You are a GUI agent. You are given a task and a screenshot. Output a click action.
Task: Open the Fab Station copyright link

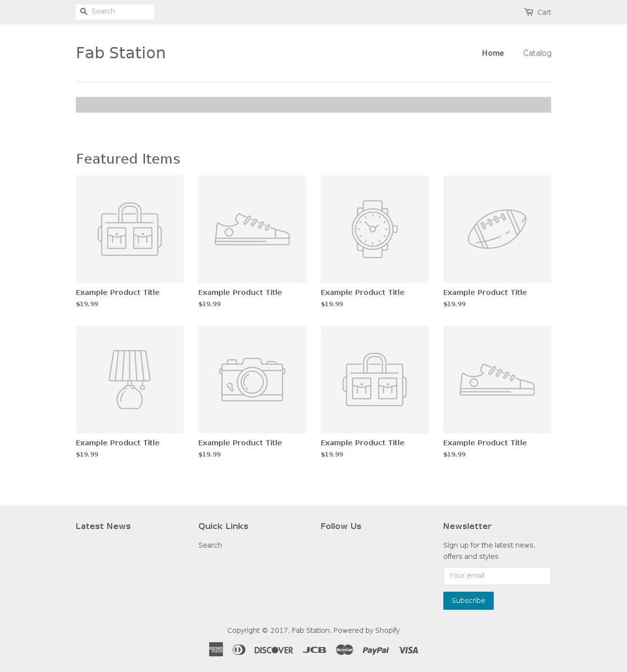[x=311, y=630]
